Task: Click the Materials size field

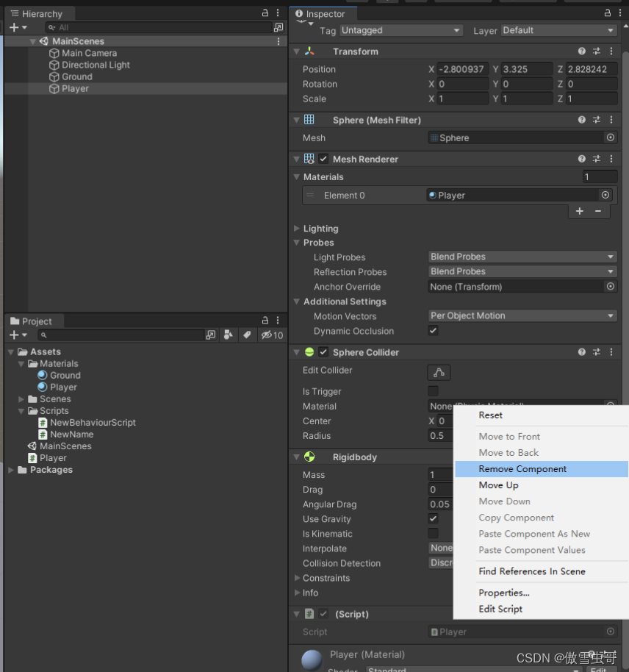Action: point(600,176)
